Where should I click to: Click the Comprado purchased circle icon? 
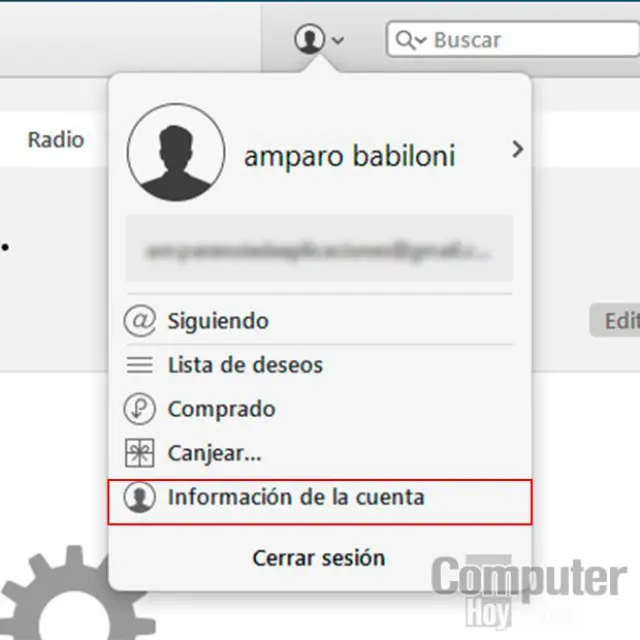click(x=140, y=409)
